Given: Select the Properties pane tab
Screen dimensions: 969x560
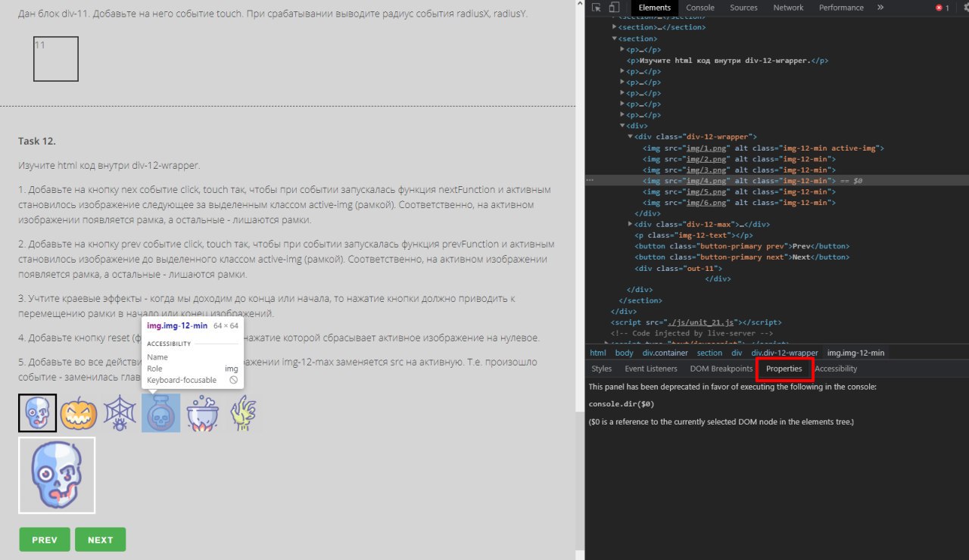Looking at the screenshot, I should click(x=784, y=369).
